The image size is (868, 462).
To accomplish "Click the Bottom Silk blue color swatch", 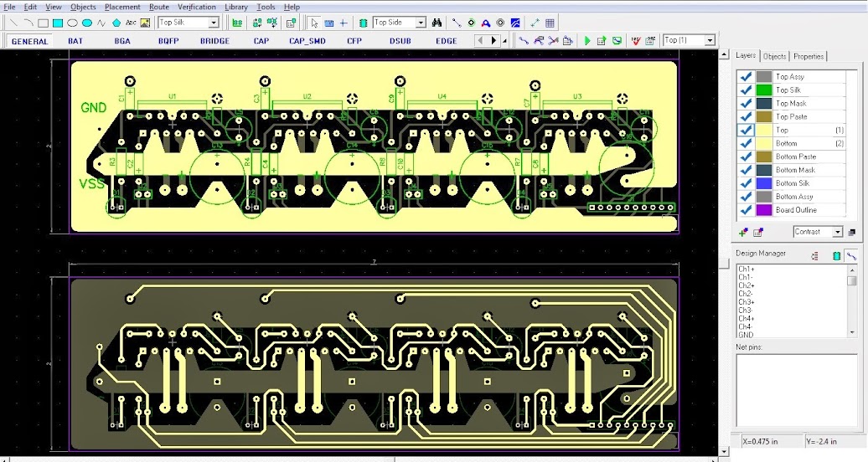I will pos(763,183).
